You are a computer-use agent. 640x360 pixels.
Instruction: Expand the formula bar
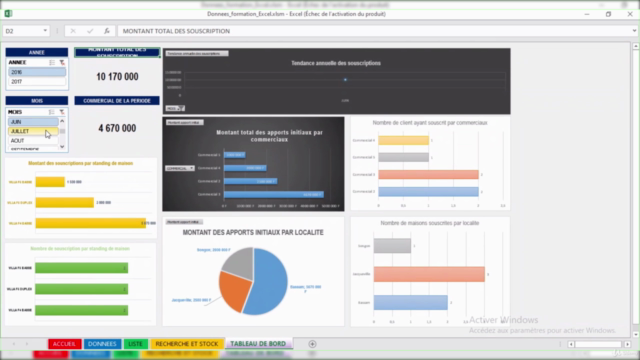(634, 31)
